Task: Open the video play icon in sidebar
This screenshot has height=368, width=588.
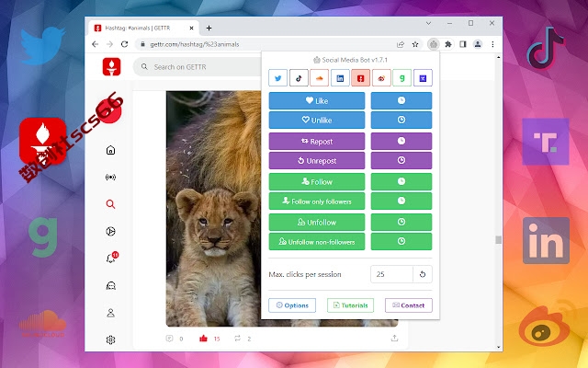Action: click(x=110, y=231)
